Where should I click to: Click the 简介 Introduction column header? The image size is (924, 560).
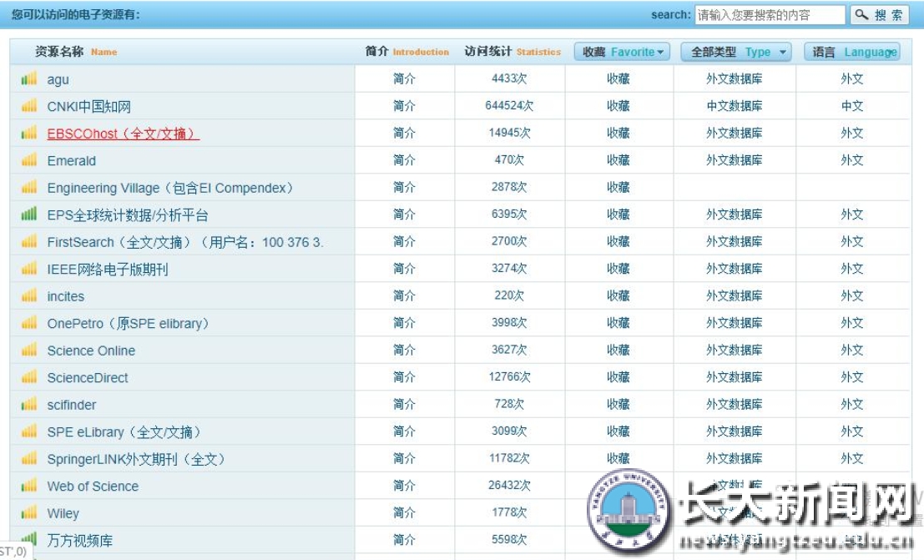(x=406, y=52)
